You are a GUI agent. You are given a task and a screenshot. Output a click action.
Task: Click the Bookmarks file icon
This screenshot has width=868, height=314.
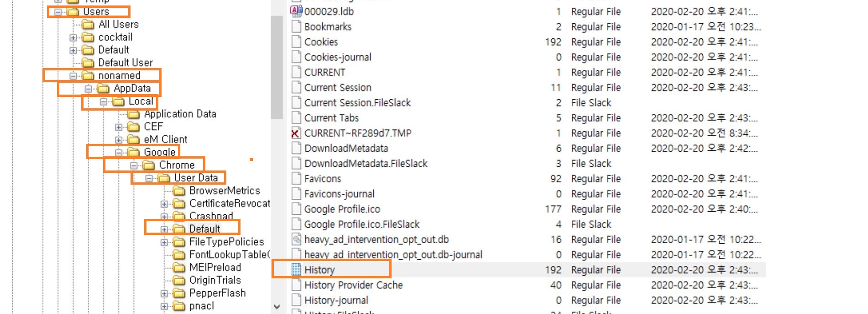pyautogui.click(x=296, y=27)
